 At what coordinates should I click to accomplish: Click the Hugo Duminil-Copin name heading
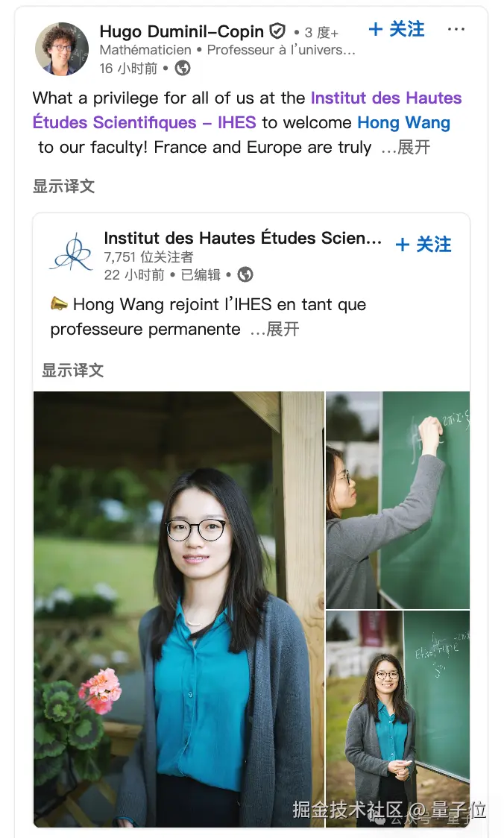[x=182, y=31]
